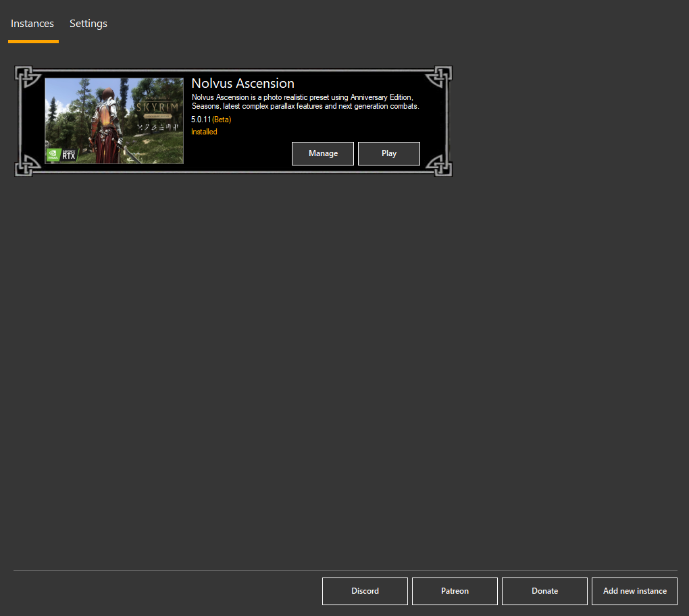Click the orange Installed status label
Viewport: 689px width, 616px height.
coord(204,132)
